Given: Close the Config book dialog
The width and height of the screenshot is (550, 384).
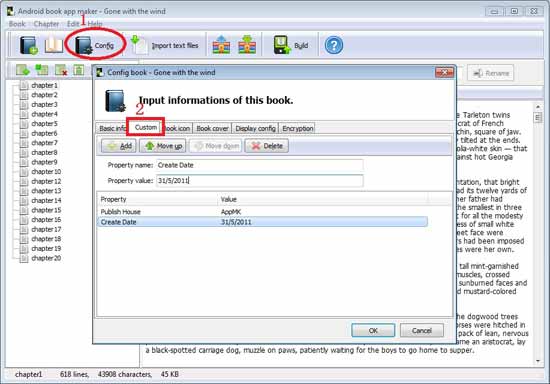Looking at the screenshot, I should click(x=444, y=73).
